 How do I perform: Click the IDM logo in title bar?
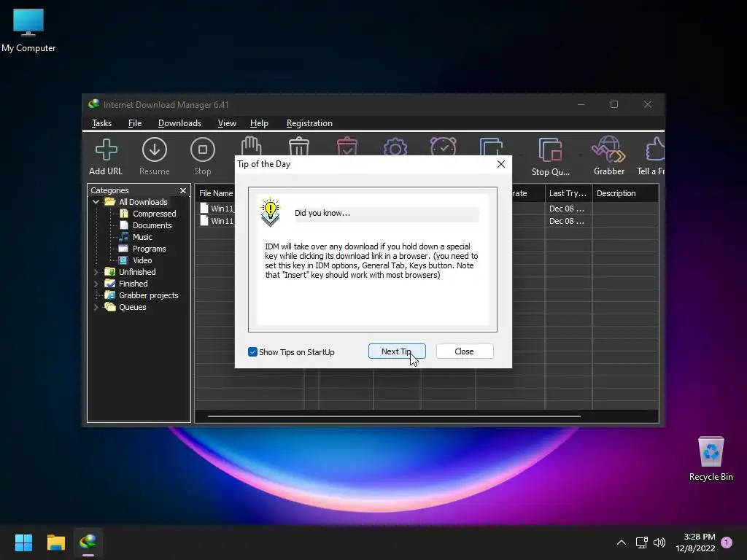(94, 104)
